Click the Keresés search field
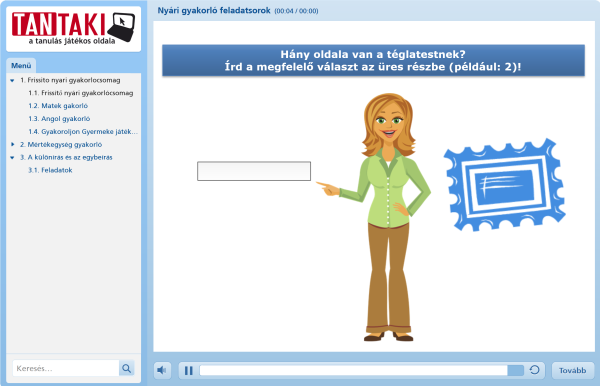 (66, 368)
